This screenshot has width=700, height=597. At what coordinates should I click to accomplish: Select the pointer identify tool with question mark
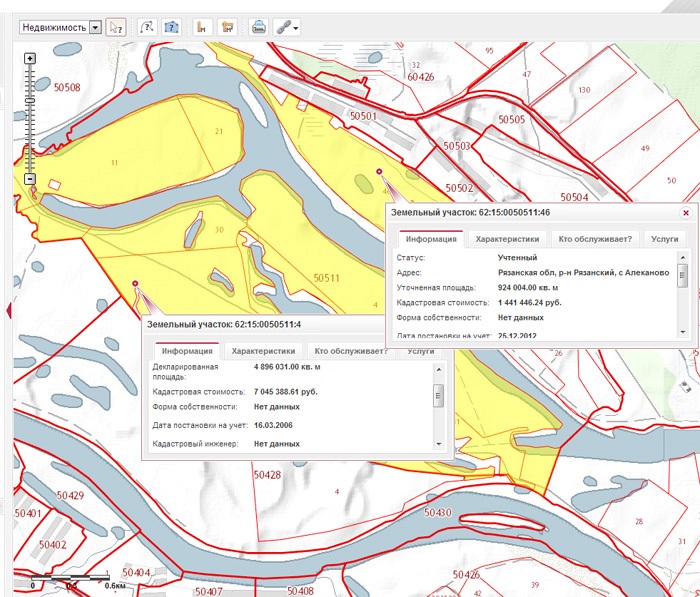(x=116, y=27)
